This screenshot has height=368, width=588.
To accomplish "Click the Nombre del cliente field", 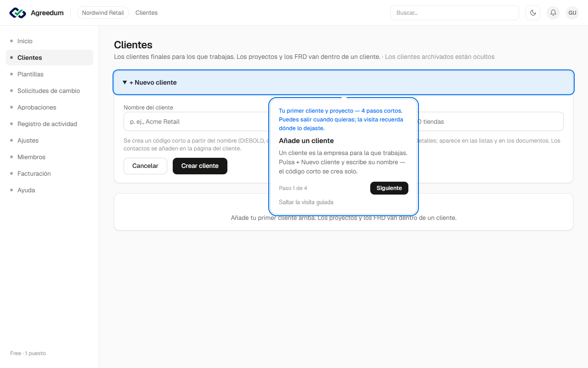I will coord(196,121).
